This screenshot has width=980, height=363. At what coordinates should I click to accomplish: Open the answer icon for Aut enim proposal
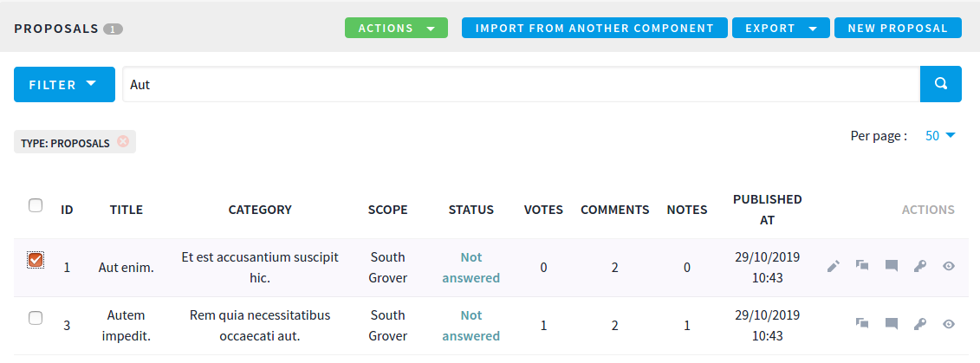tap(862, 265)
